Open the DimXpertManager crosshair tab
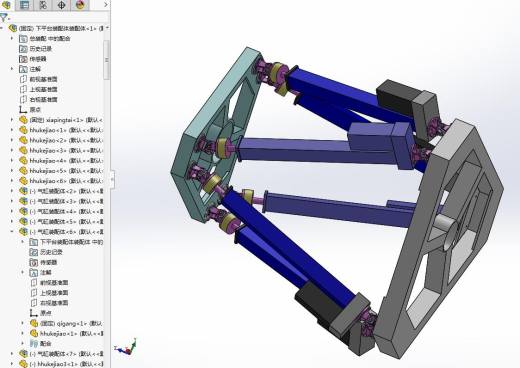This screenshot has width=520, height=368. point(62,5)
